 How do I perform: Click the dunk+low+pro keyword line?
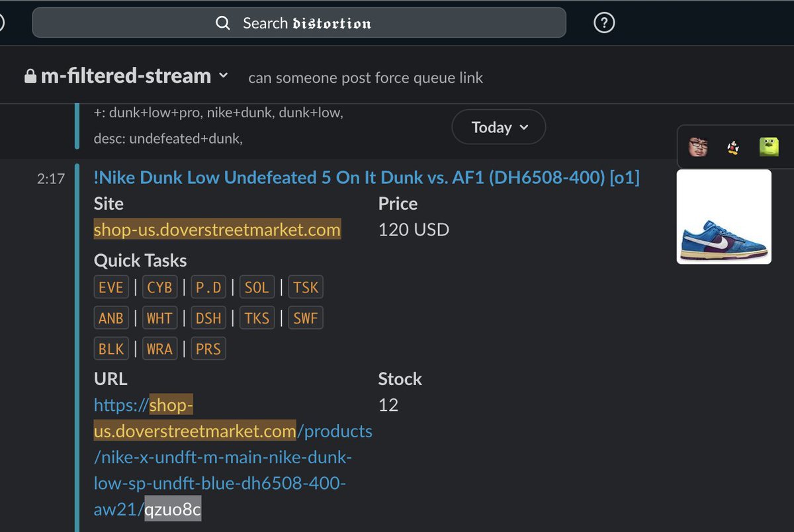click(x=218, y=113)
